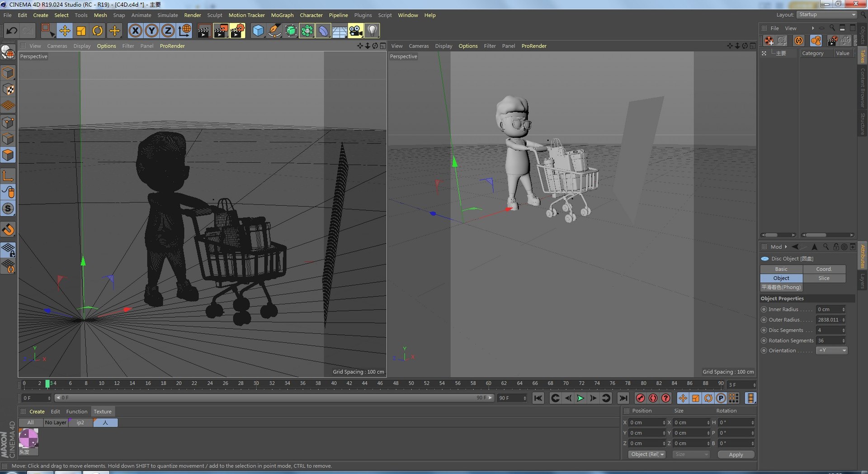Toggle Outer Radius keyframe circle

[x=764, y=320]
